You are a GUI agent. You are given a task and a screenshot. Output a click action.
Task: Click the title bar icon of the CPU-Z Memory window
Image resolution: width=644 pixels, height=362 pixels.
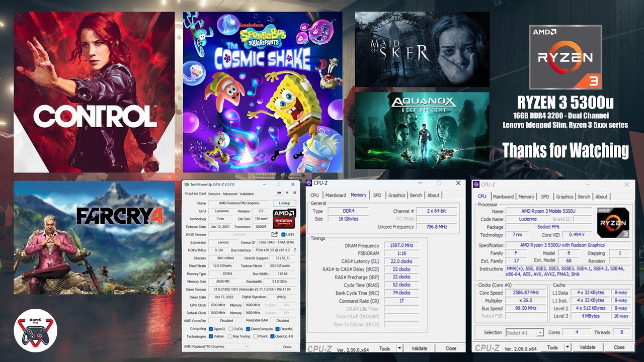309,183
